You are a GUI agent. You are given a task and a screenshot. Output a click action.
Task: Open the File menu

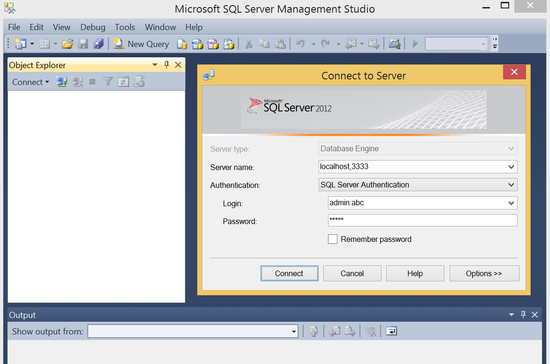[x=14, y=27]
